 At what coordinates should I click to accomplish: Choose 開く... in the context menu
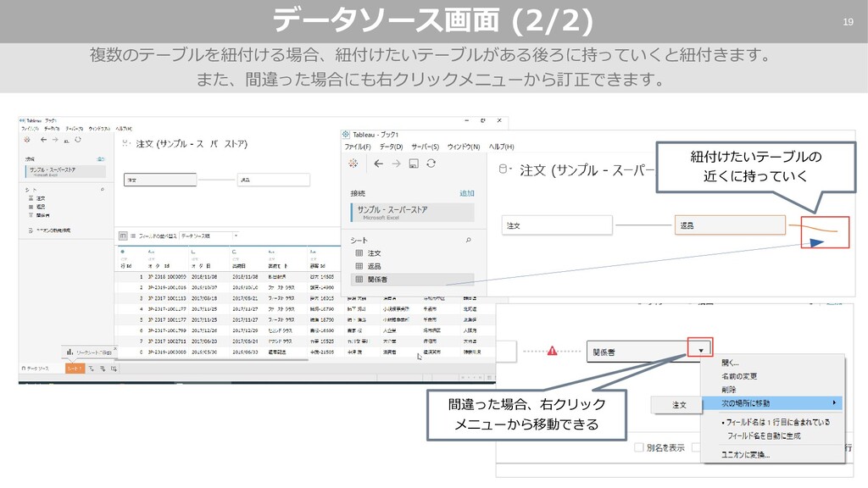coord(730,363)
